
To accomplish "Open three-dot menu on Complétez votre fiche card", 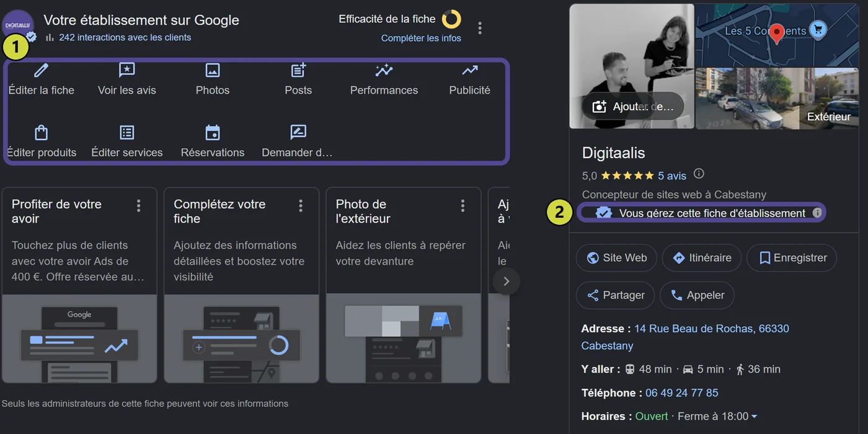I will [x=301, y=205].
